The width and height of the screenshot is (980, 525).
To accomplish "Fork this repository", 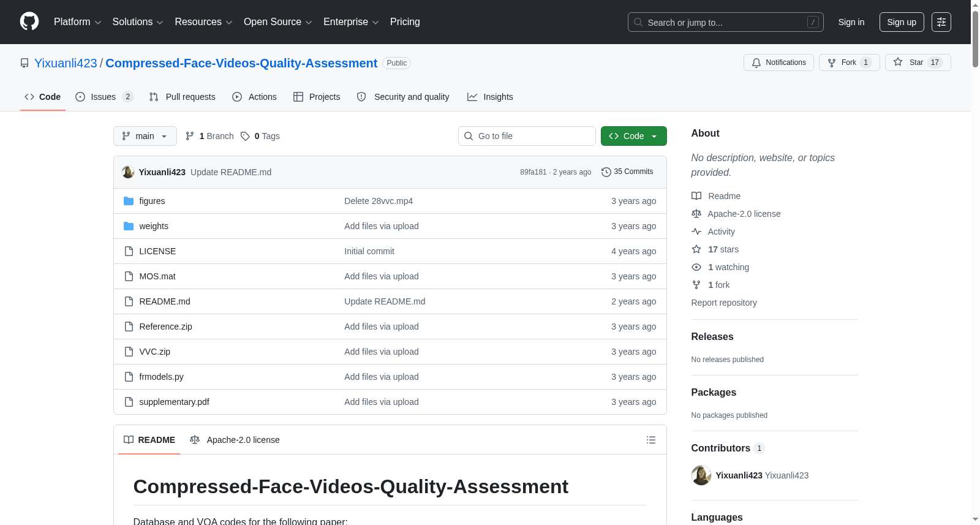I will pos(849,62).
